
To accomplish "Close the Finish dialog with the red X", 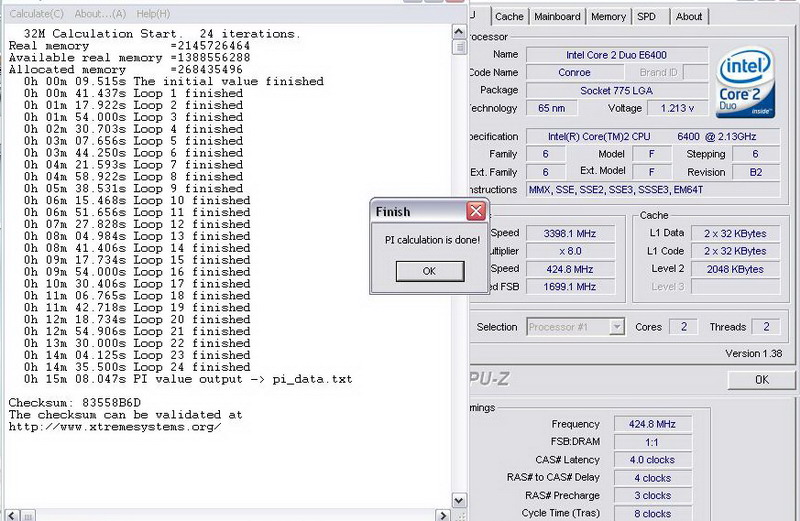I will click(476, 211).
